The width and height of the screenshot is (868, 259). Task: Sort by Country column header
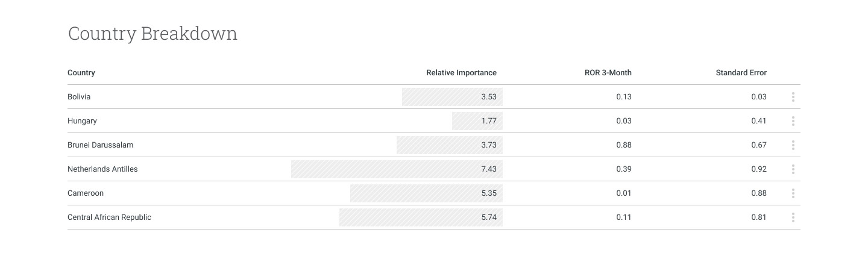81,73
